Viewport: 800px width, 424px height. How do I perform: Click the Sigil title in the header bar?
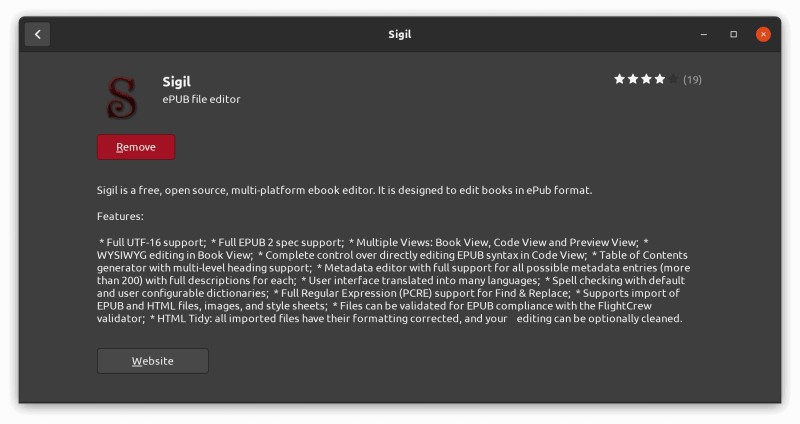point(399,34)
